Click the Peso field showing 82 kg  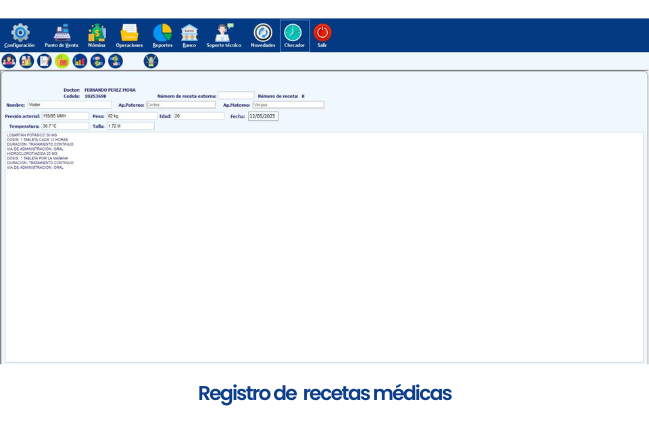[x=132, y=116]
